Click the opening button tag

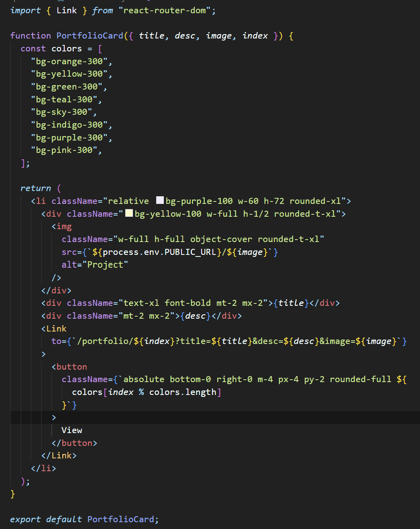(69, 367)
